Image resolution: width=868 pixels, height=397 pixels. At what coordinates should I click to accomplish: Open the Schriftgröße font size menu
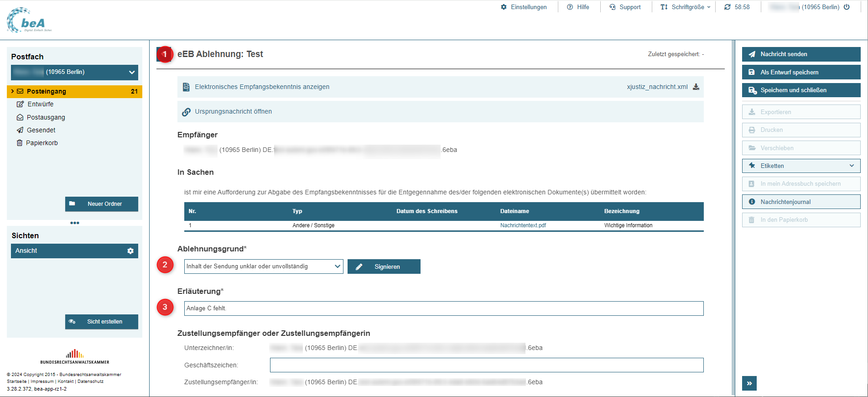685,7
